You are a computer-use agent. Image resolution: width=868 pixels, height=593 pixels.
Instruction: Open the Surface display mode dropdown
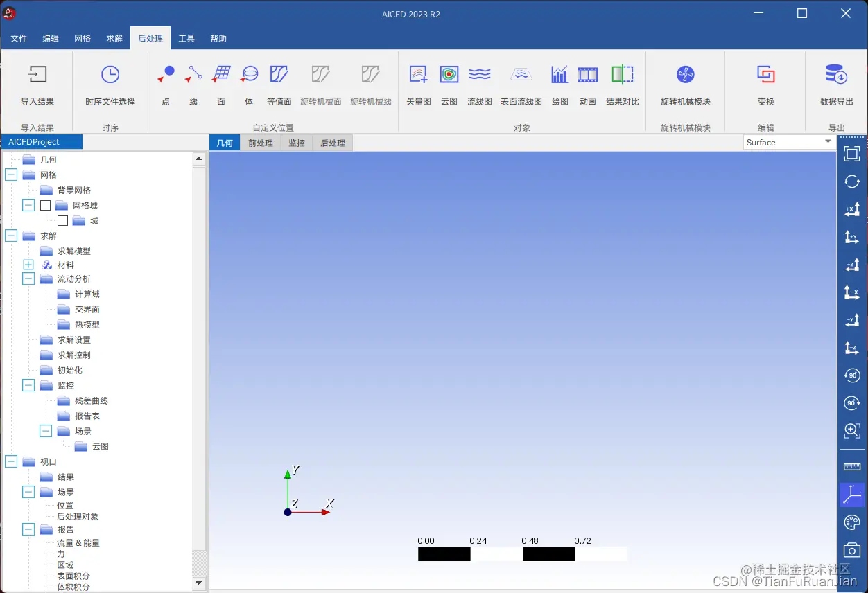(789, 142)
